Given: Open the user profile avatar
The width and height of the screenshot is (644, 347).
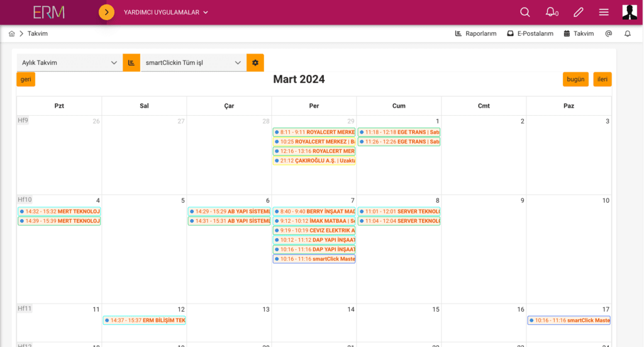Looking at the screenshot, I should [630, 12].
